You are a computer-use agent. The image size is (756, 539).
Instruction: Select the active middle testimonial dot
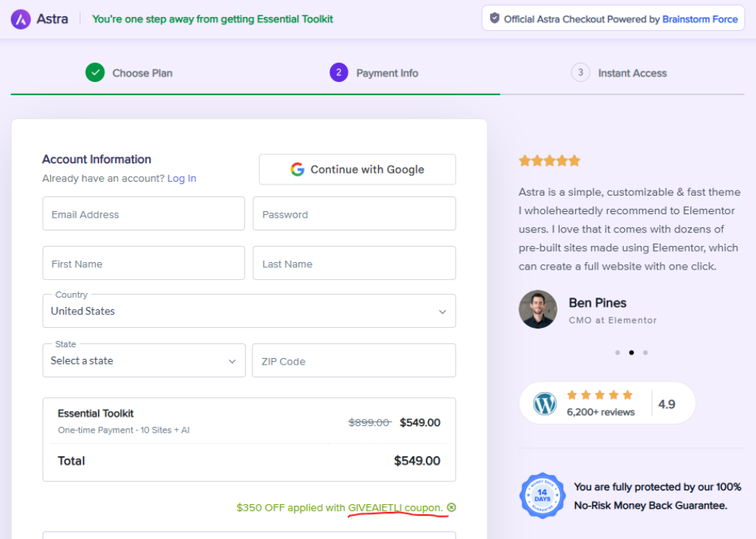(x=631, y=352)
